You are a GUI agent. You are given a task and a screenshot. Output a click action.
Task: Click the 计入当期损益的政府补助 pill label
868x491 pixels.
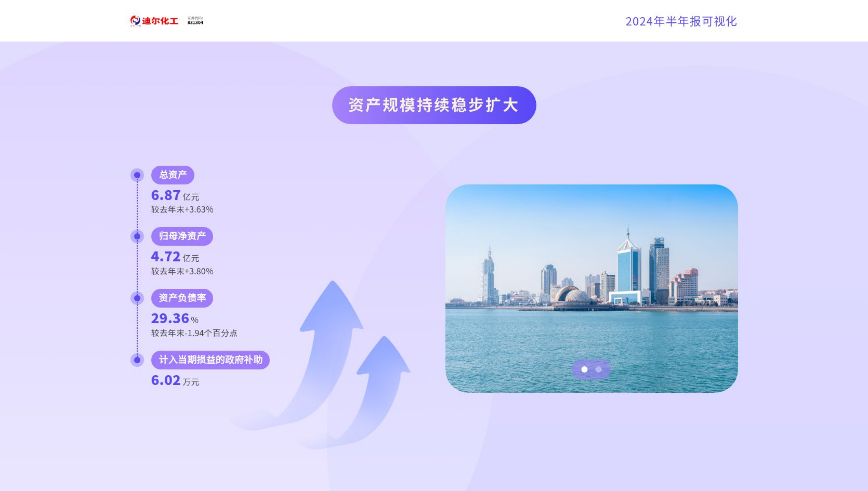tap(210, 360)
